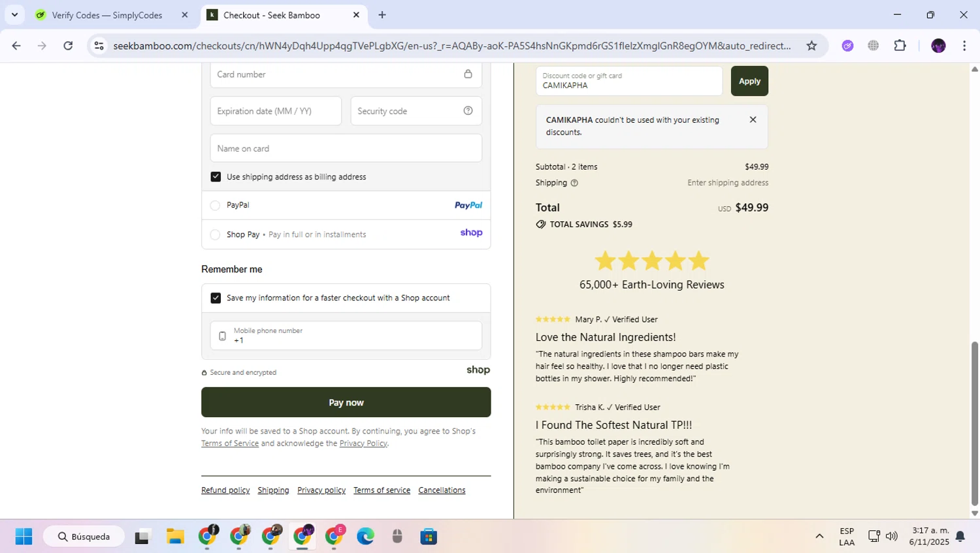Screen dimensions: 980x553
Task: Open the browser Extensions puzzle icon
Action: 900,46
